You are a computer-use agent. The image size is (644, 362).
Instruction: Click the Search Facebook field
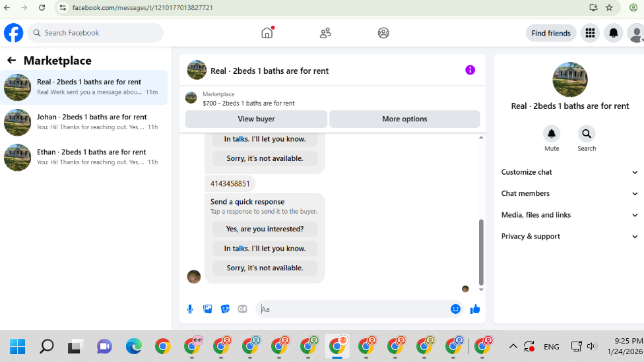tap(95, 33)
